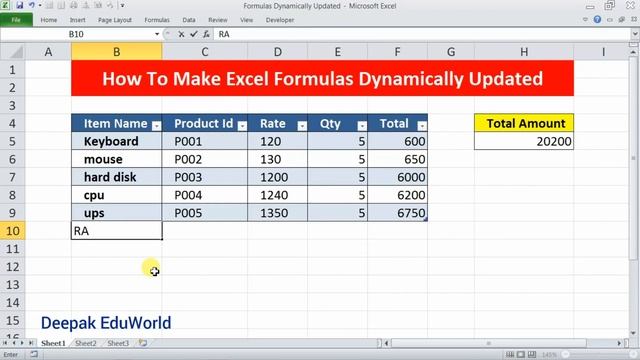The height and width of the screenshot is (360, 640).
Task: Open the Formulas ribbon tab
Action: point(157,20)
